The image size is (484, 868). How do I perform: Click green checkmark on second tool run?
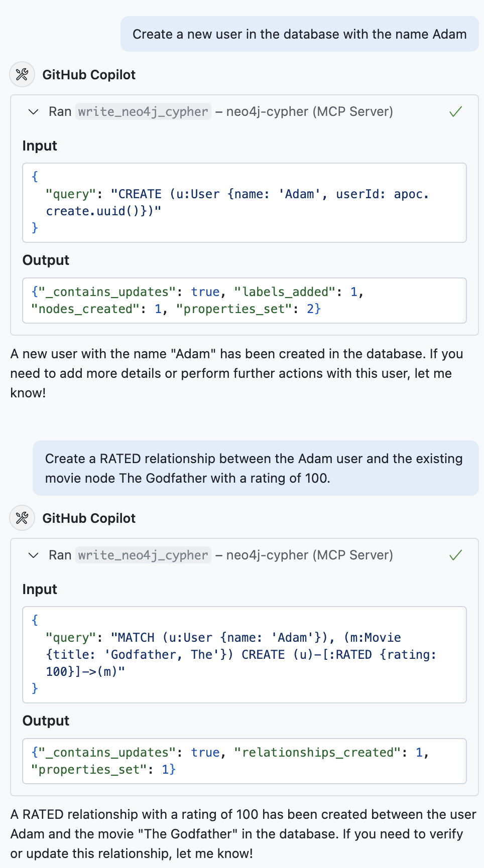pos(455,555)
